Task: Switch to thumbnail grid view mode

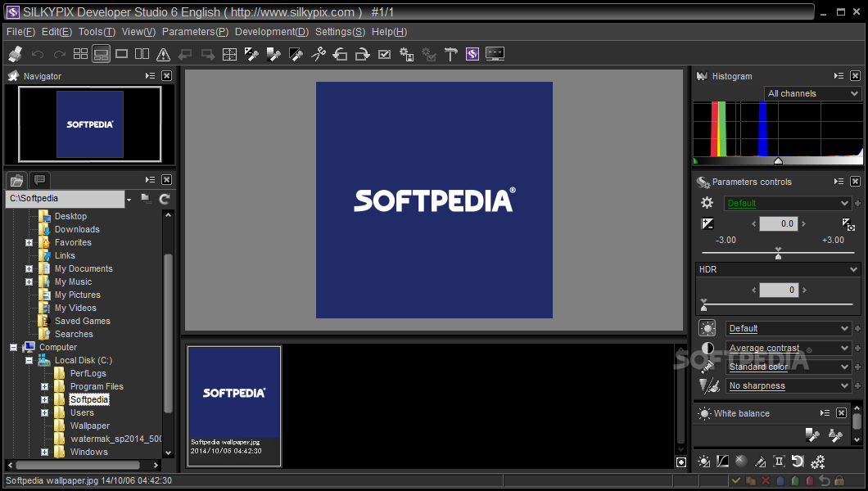Action: click(81, 54)
